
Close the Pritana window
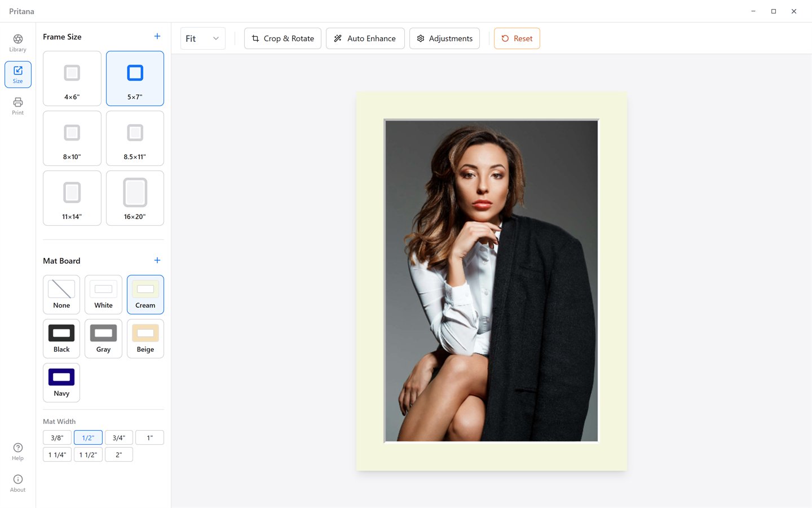pyautogui.click(x=794, y=11)
